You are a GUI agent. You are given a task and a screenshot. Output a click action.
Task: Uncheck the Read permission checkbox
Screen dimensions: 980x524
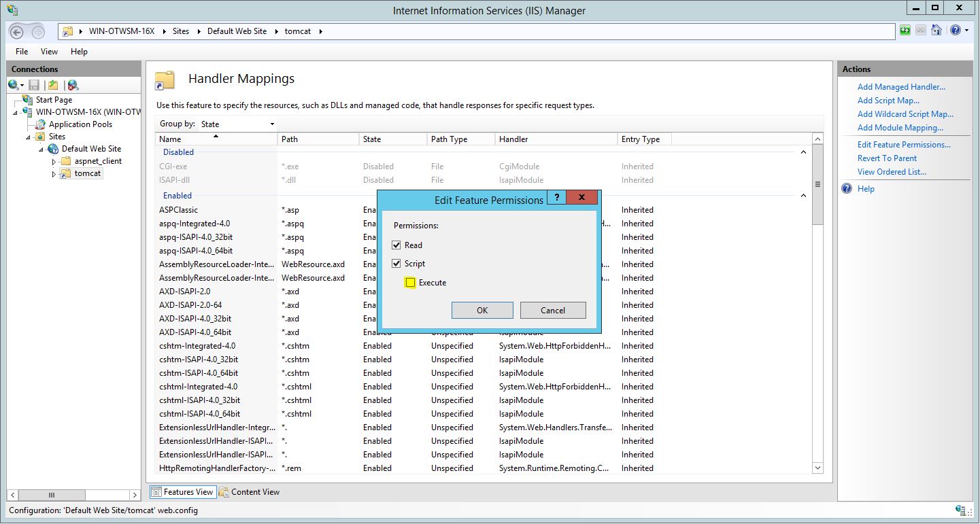(x=396, y=245)
